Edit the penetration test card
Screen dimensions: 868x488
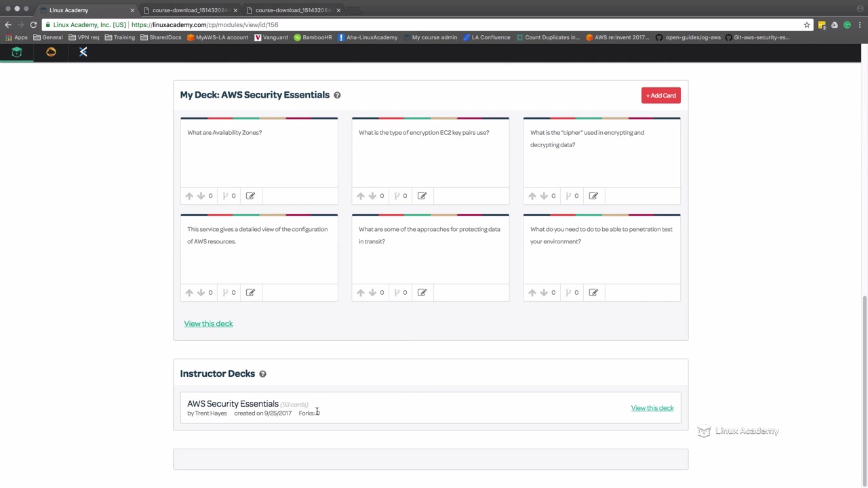[x=593, y=293]
